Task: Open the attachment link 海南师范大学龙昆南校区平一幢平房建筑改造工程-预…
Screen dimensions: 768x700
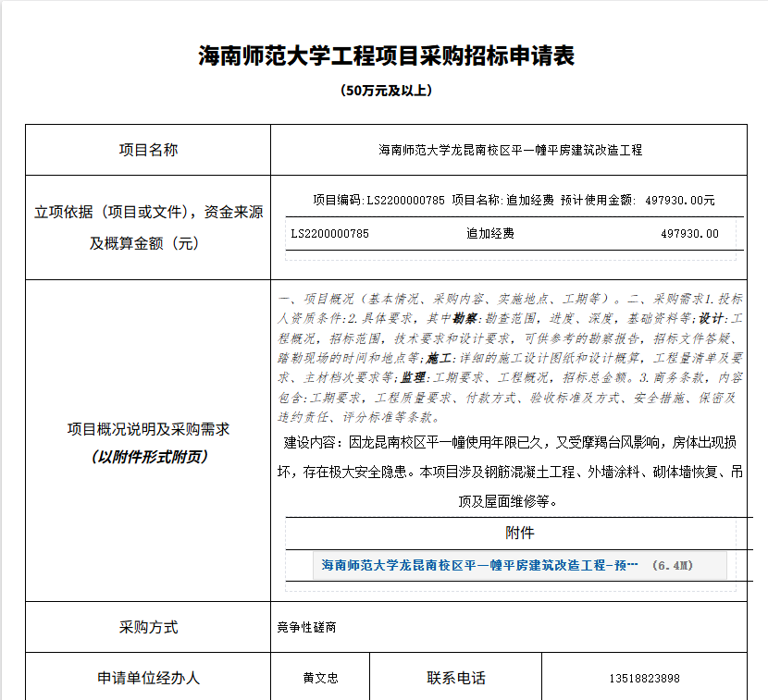Action: coord(479,565)
